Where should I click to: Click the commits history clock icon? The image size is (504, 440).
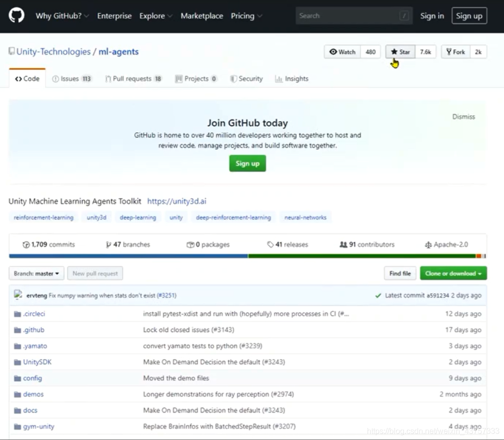coord(26,244)
